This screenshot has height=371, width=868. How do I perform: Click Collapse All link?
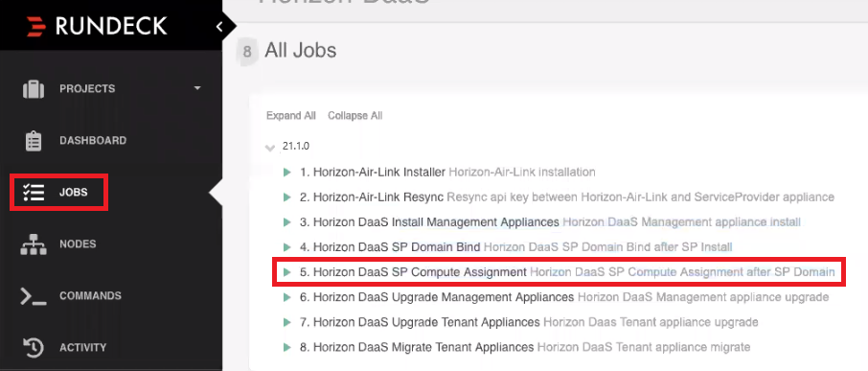tap(354, 116)
